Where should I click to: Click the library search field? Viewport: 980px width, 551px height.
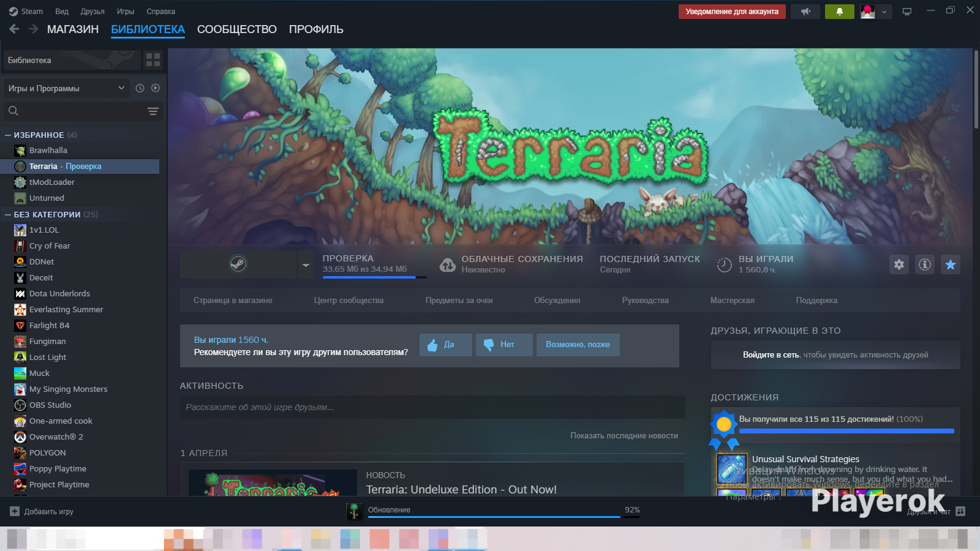pyautogui.click(x=83, y=111)
